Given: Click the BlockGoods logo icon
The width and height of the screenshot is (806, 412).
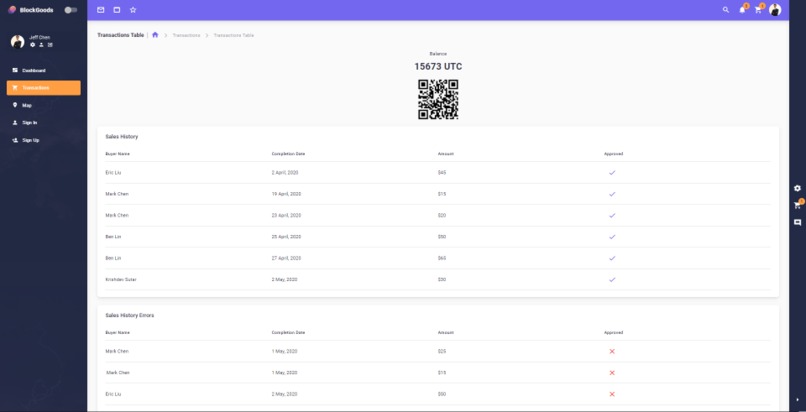Looking at the screenshot, I should point(12,10).
